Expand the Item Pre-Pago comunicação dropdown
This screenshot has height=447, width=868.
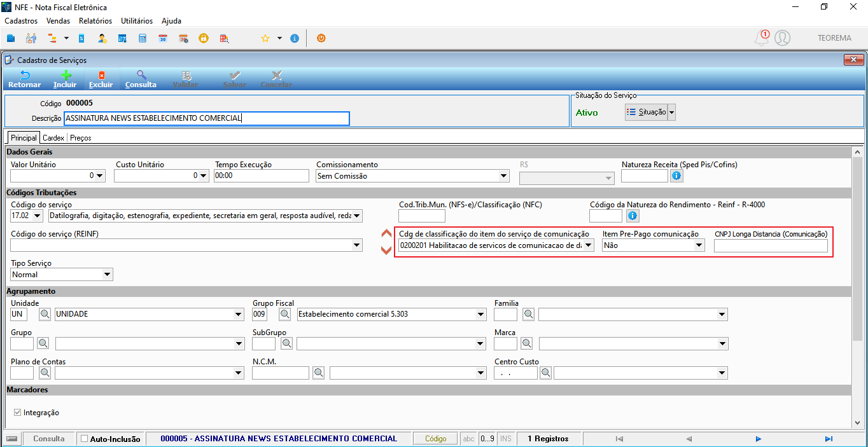point(699,245)
